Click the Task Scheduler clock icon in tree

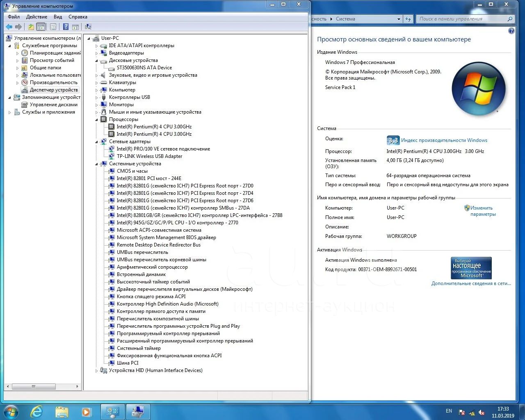[25, 53]
